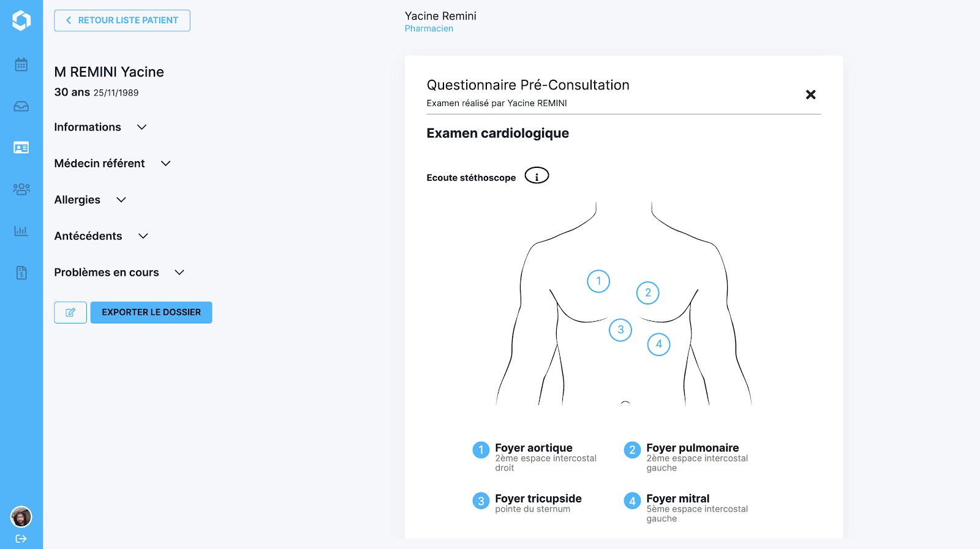
Task: Expand the Antécédents section
Action: coord(101,236)
